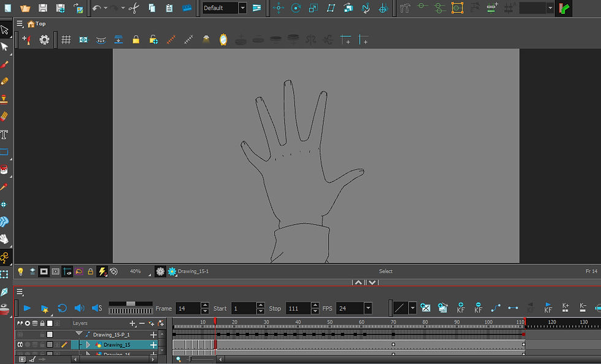601x364 pixels.
Task: Select the Scale tool icon
Action: 313,8
